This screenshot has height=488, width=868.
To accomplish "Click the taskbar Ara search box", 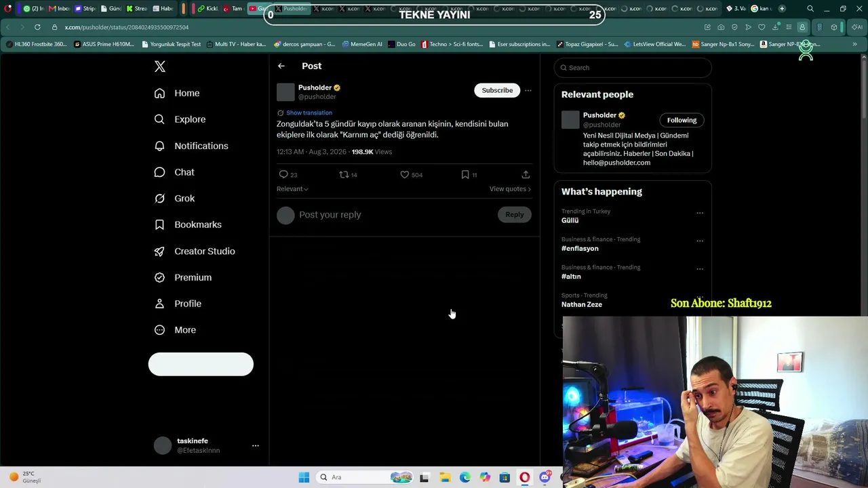I will tap(365, 477).
